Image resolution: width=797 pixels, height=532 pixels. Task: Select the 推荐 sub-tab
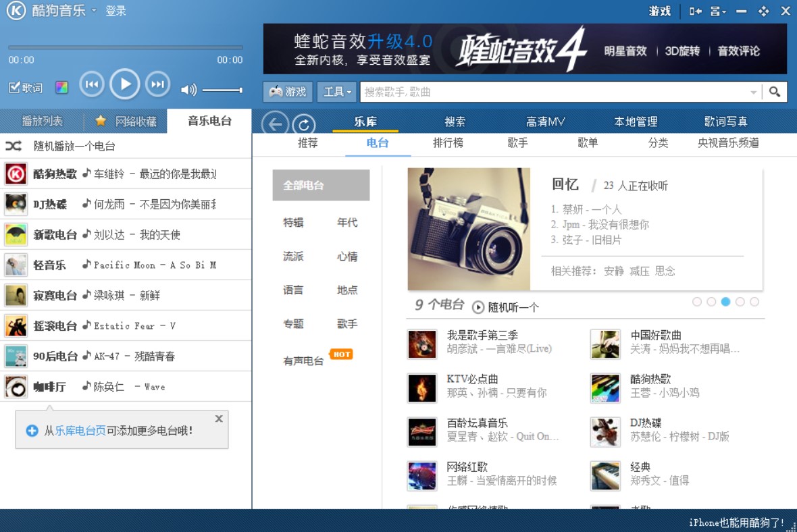[x=307, y=142]
